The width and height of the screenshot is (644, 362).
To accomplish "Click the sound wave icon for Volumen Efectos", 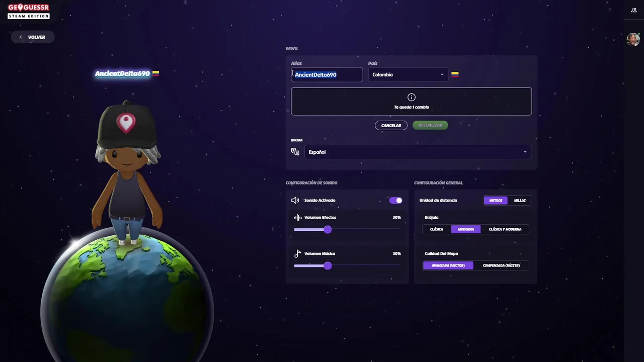I will tap(298, 217).
